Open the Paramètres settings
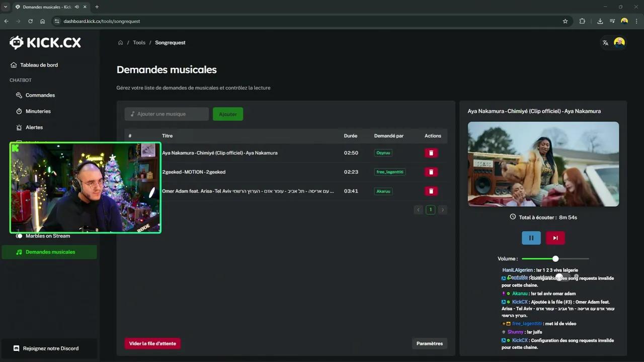The image size is (644, 362). [430, 344]
